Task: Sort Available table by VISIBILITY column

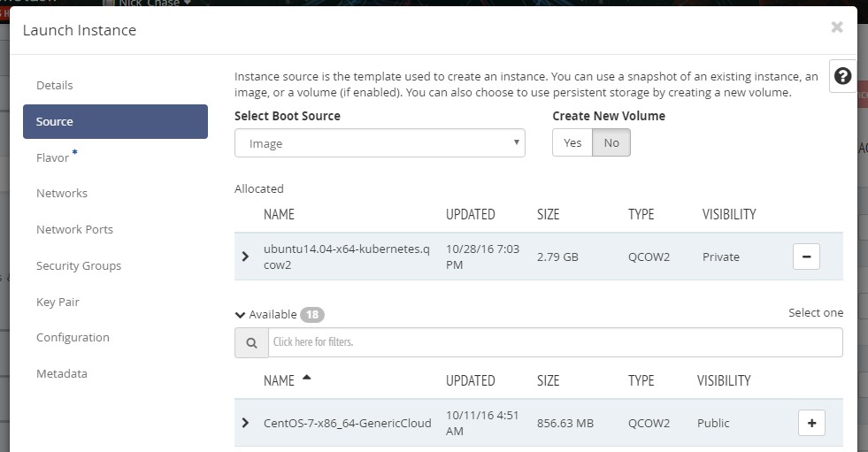Action: tap(724, 380)
